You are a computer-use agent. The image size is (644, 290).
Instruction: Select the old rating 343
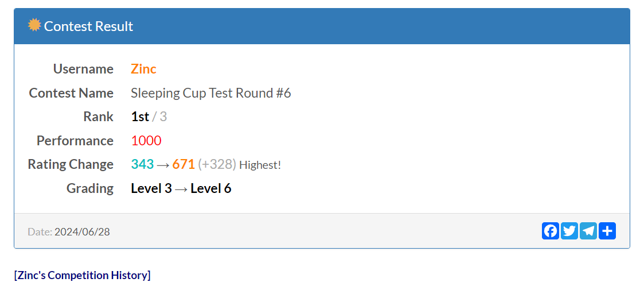142,164
